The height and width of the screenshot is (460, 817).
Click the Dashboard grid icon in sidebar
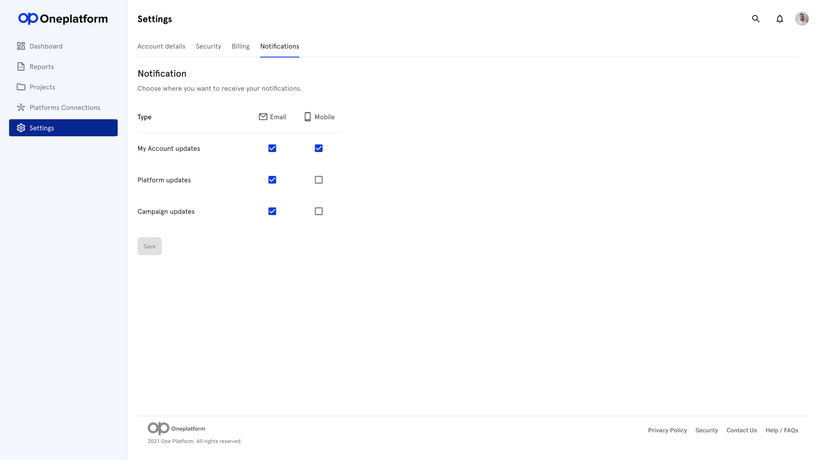21,46
